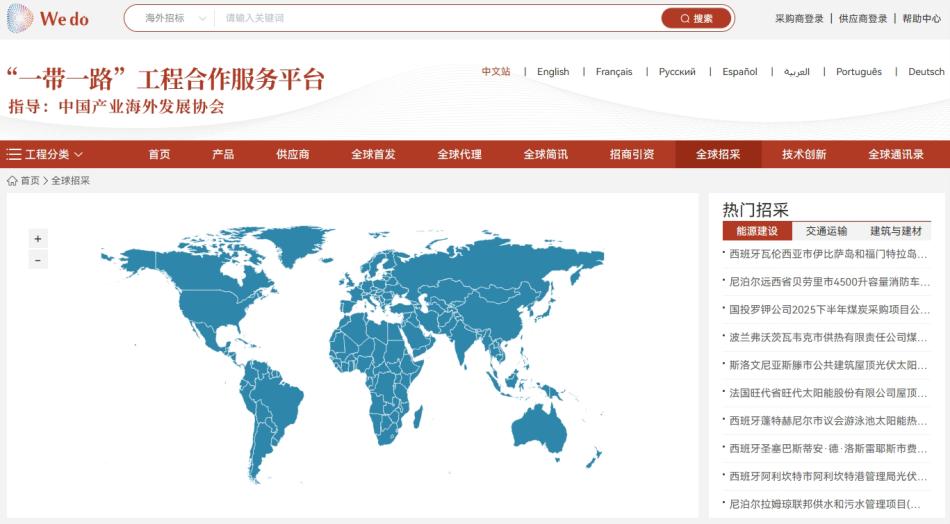Click Australia on the world map
Image resolution: width=950 pixels, height=524 pixels.
point(538,430)
